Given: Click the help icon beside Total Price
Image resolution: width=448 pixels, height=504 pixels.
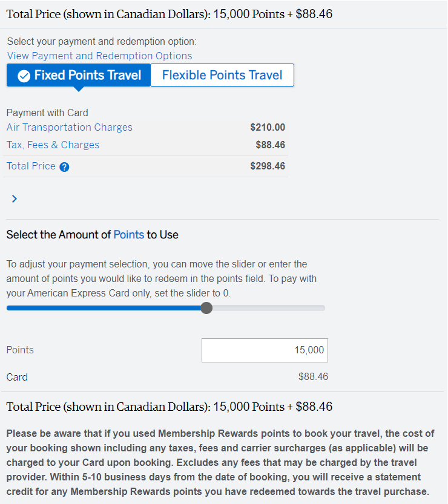Looking at the screenshot, I should [x=65, y=167].
